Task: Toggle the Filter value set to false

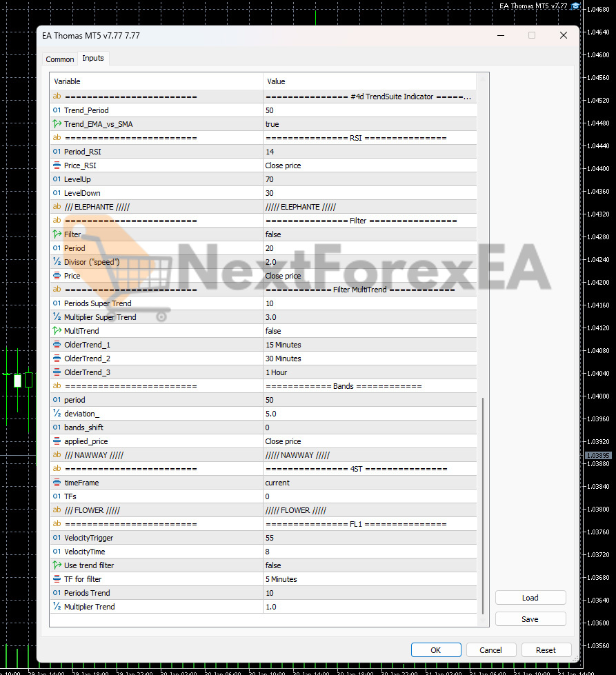Action: [x=369, y=234]
